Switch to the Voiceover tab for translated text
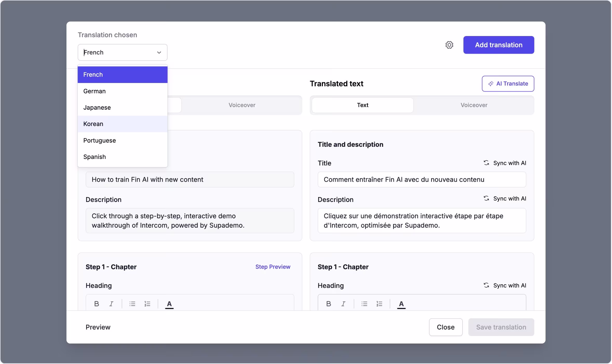 click(x=473, y=105)
